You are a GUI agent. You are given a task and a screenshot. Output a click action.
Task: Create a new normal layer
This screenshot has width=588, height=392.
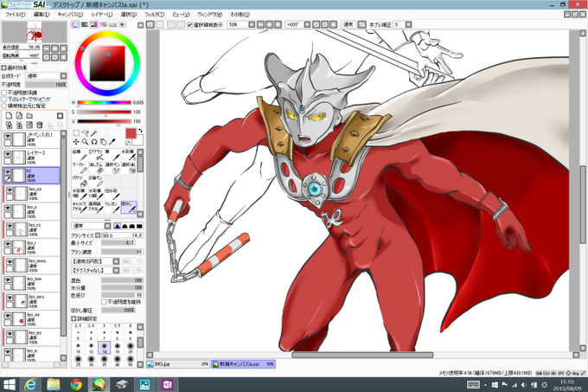[x=9, y=116]
